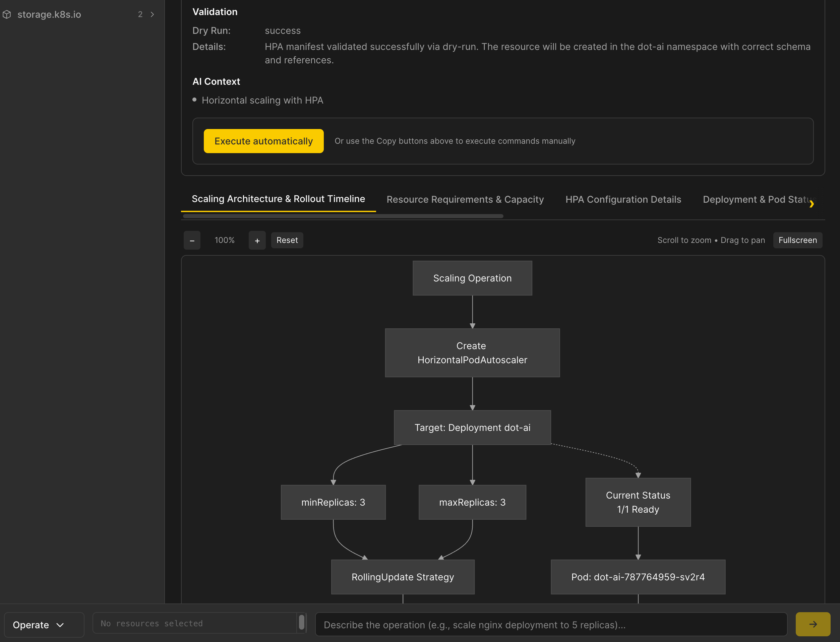
Task: Switch to Resource Requirements & Capacity tab
Action: (x=465, y=199)
